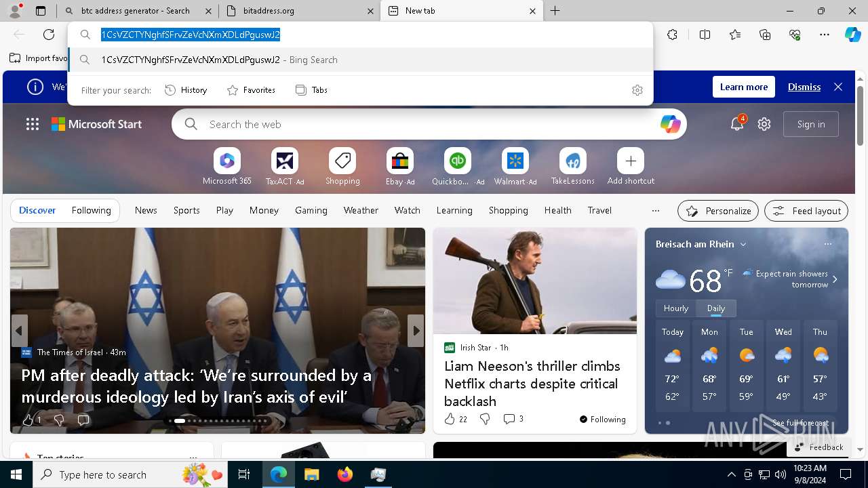Switch to bitaddress.org tab
The height and width of the screenshot is (488, 868).
coord(299,11)
